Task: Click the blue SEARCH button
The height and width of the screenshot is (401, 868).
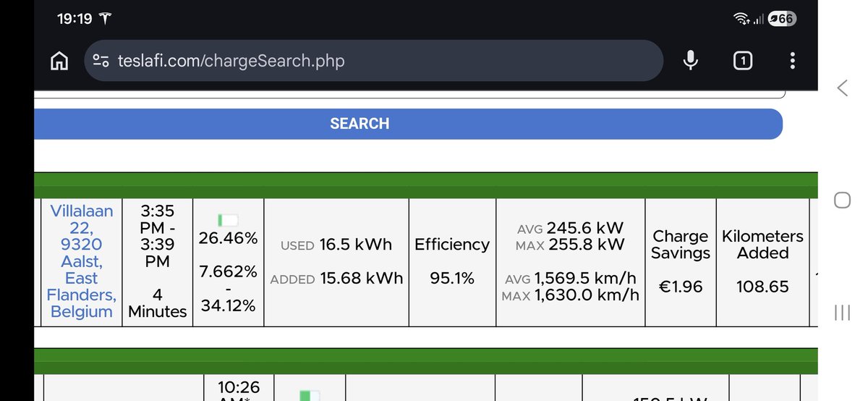Action: point(408,124)
